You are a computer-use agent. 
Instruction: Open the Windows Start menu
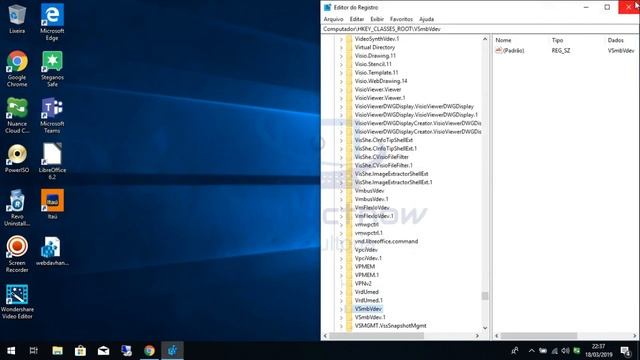click(11, 351)
